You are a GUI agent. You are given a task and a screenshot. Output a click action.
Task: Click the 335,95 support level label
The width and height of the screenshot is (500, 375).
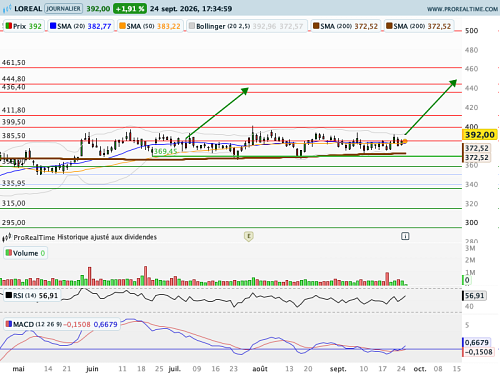(14, 183)
